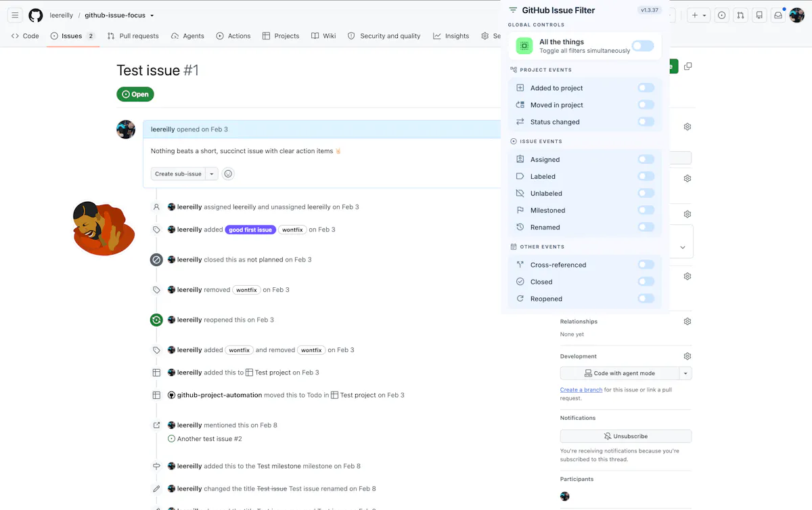Screen dimensions: 812x510
Task: Click the Closed check-circle icon in filter
Action: (x=520, y=282)
